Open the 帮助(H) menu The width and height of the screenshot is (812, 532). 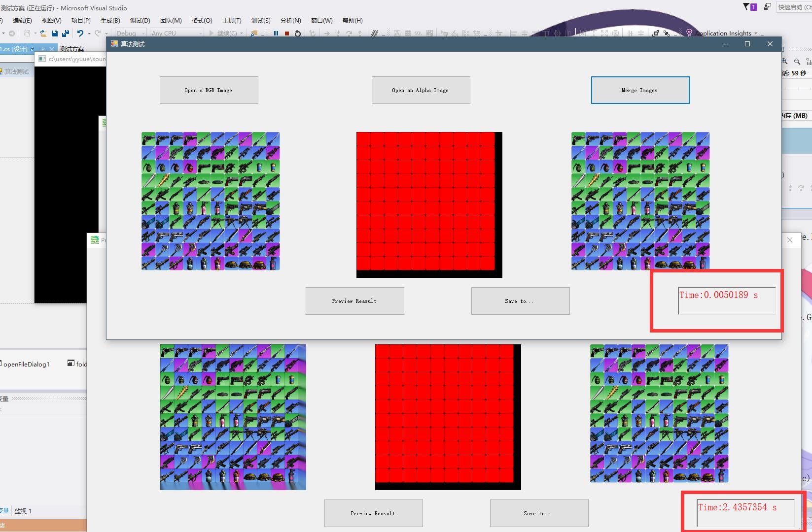[x=353, y=20]
